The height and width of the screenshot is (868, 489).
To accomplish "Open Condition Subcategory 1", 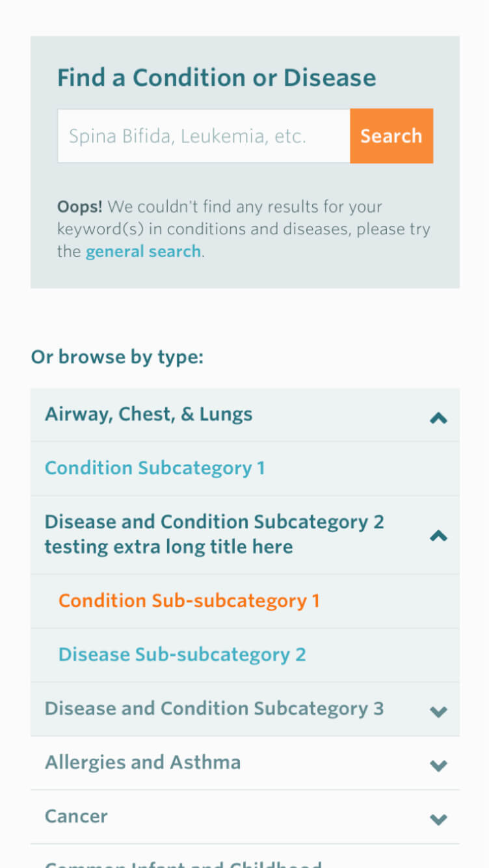I will [155, 468].
